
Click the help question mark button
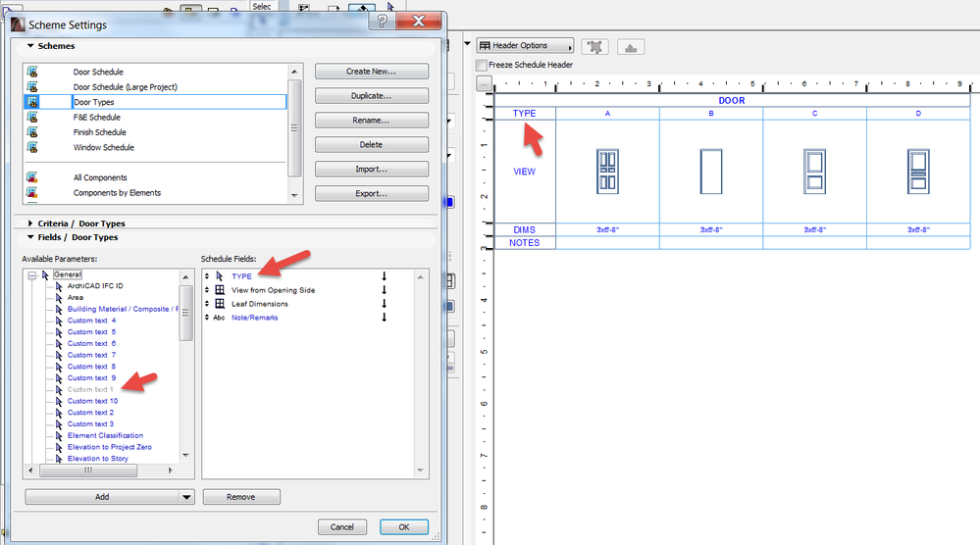382,22
